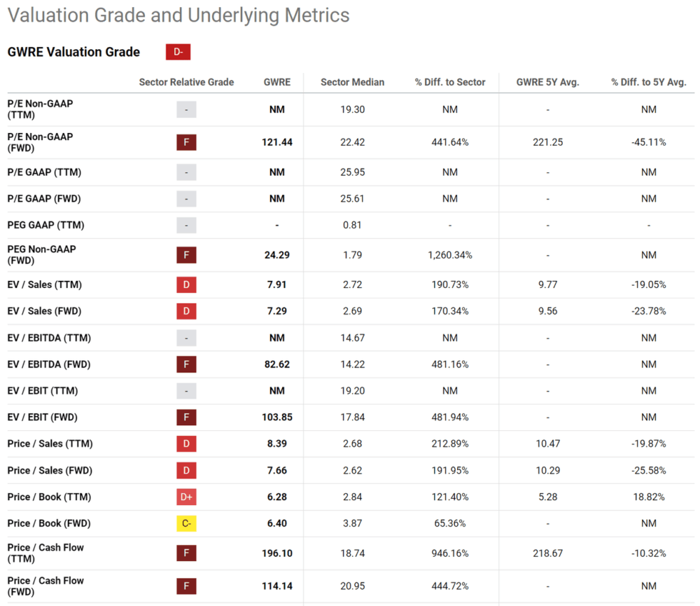Click the Price / Sales (FWD) row label
This screenshot has width=700, height=606.
coord(50,471)
